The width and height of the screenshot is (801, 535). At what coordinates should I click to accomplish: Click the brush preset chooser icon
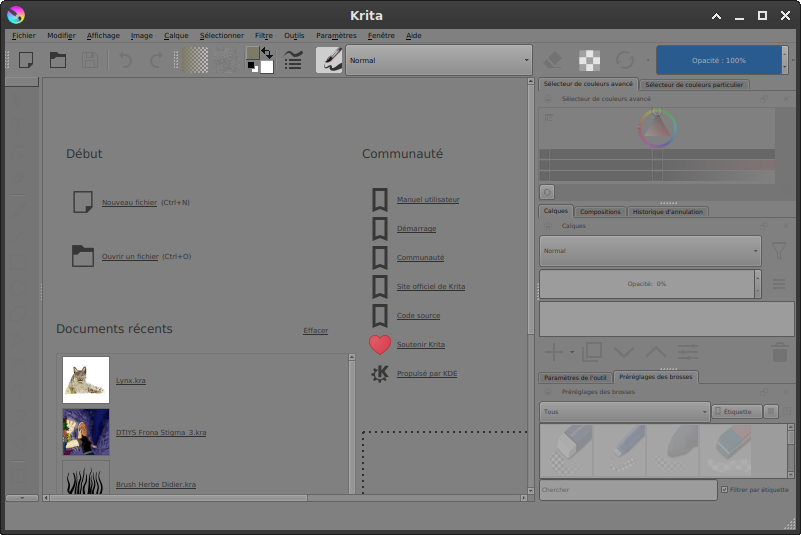329,60
